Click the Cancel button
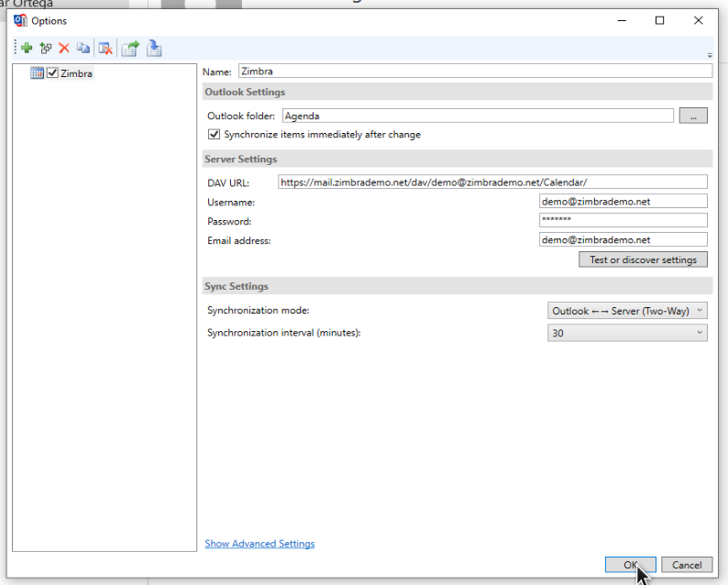728x585 pixels. (x=687, y=565)
